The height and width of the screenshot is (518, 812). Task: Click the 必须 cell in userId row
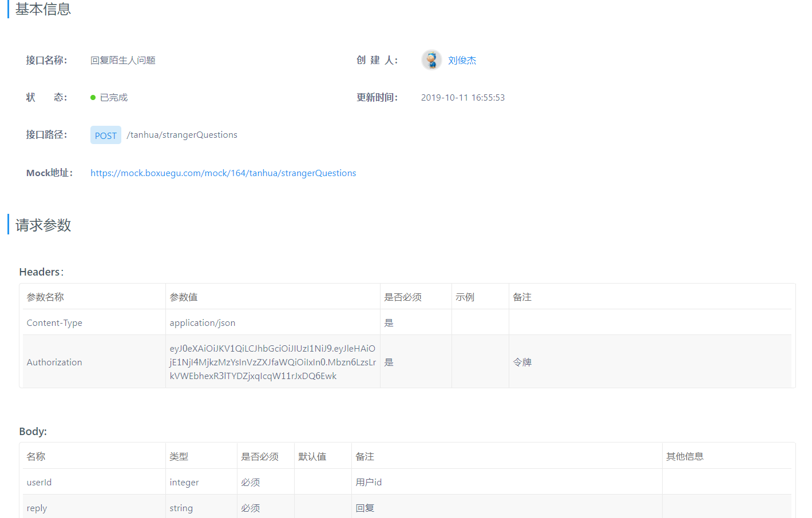(x=266, y=482)
